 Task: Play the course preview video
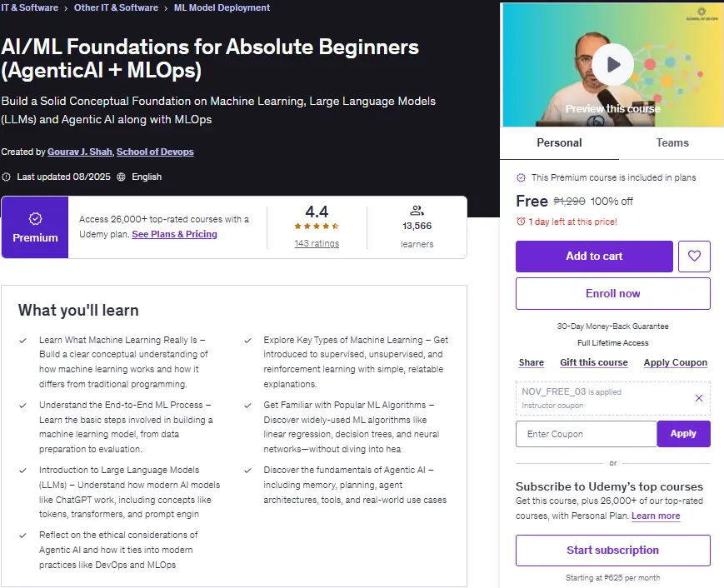[x=612, y=65]
